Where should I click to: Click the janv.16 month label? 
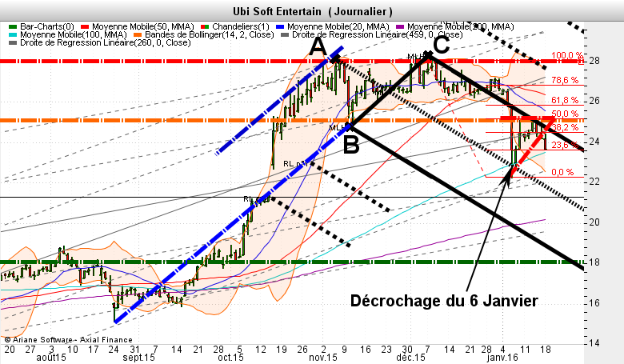(502, 358)
